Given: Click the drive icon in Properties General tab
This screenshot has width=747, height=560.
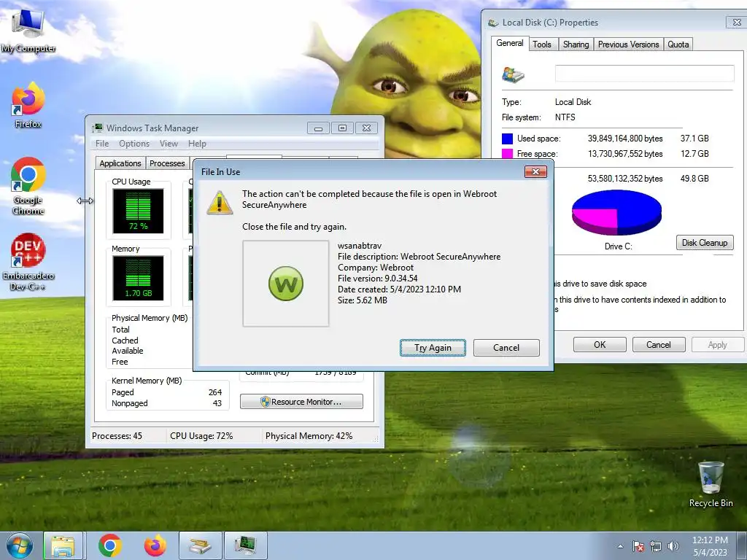Looking at the screenshot, I should [x=513, y=75].
